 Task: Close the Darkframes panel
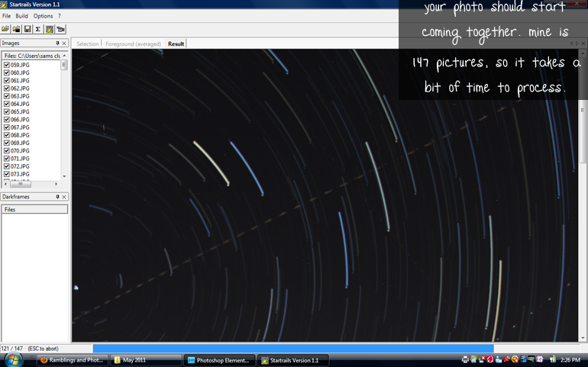coord(64,196)
